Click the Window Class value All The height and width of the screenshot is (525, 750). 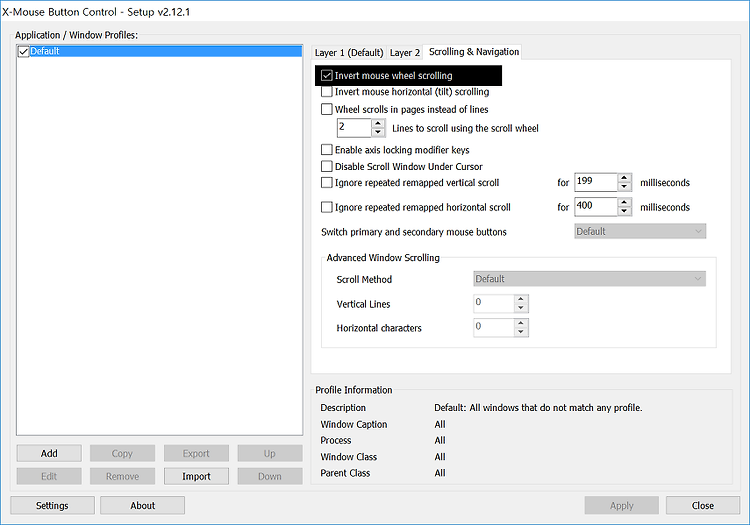coord(440,457)
